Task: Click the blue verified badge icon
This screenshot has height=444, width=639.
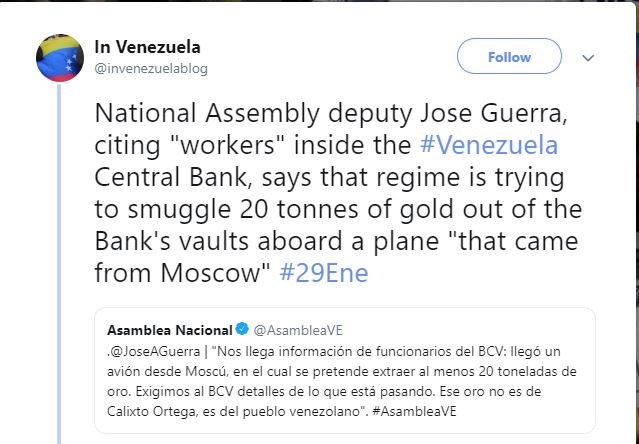Action: coord(240,329)
